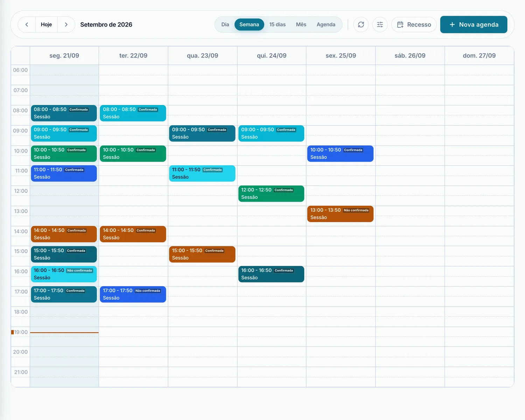The height and width of the screenshot is (420, 525).
Task: Open Thursday 16:00 - 16:50 session
Action: tap(271, 274)
